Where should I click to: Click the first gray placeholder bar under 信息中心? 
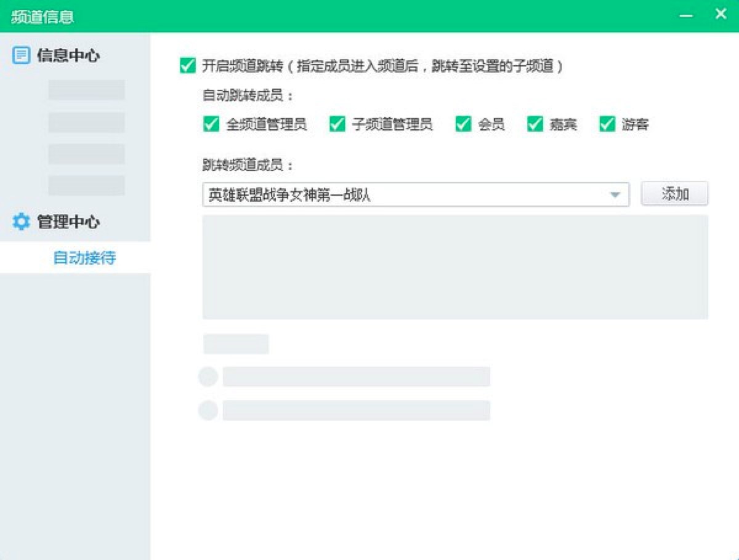(86, 90)
